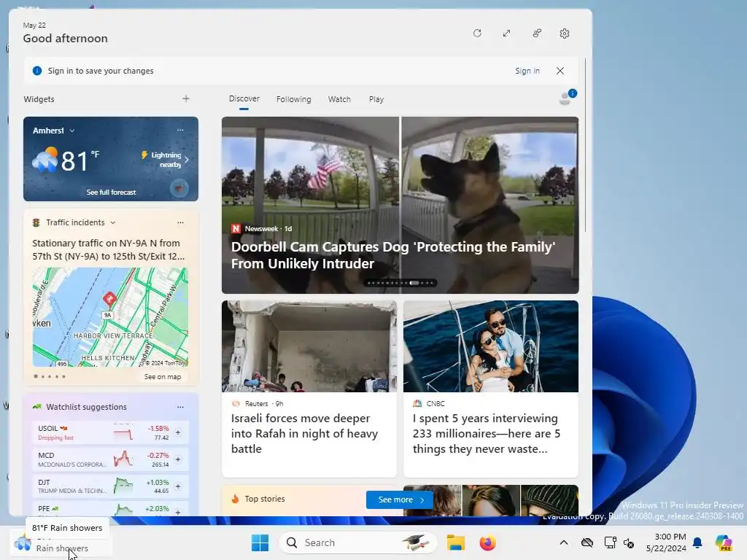Open network status tray icon
The height and width of the screenshot is (560, 747).
tap(610, 542)
